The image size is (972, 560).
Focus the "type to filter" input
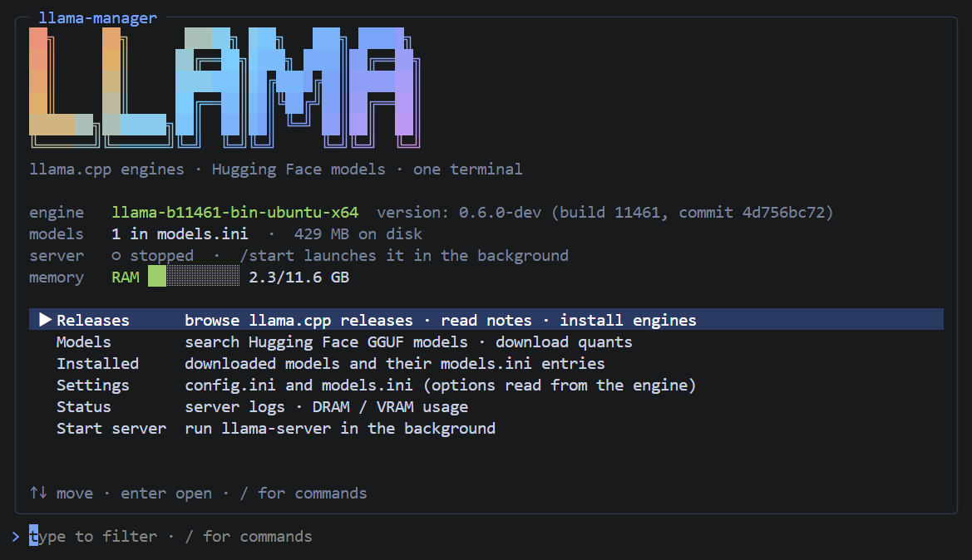(x=170, y=537)
